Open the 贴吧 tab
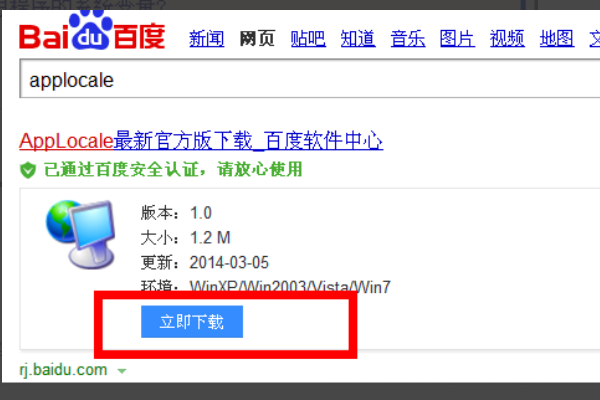600x400 pixels. click(308, 39)
